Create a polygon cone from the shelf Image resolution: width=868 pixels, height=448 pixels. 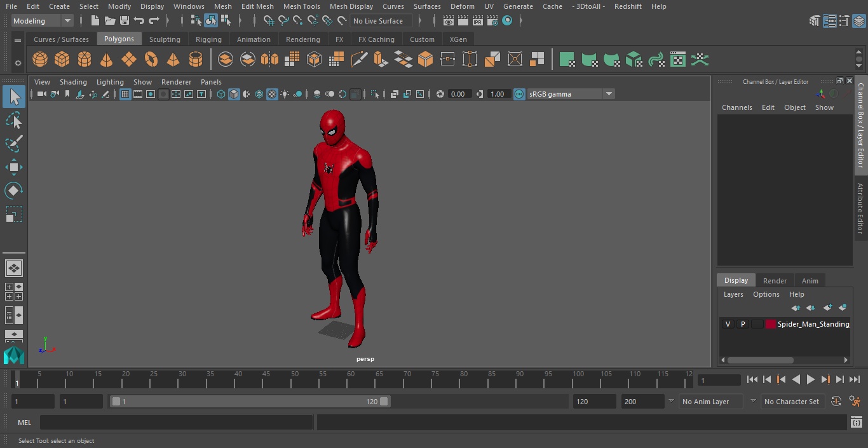107,60
